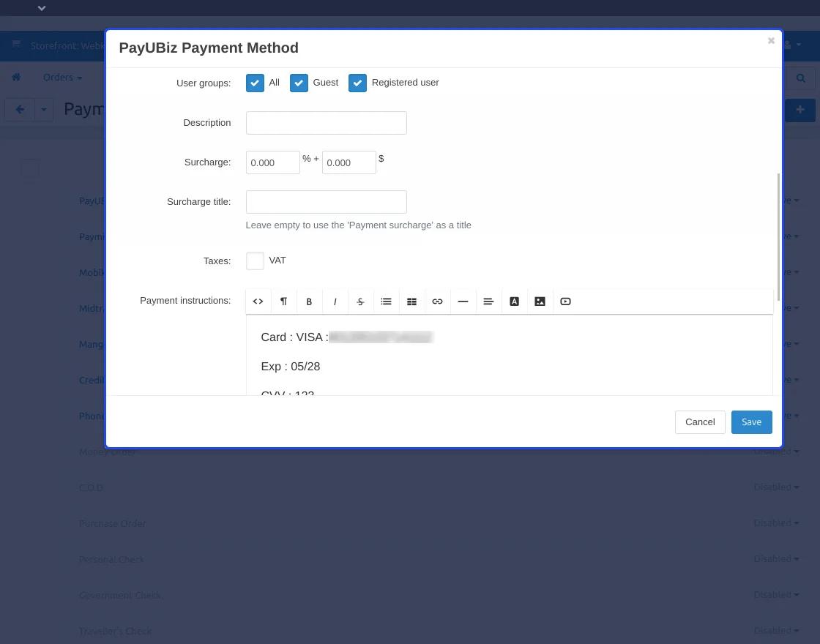Click the search magnifier icon
The image size is (820, 644).
[x=801, y=78]
